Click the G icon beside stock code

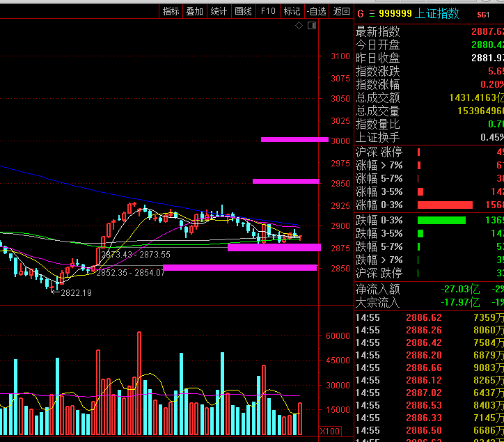pos(360,13)
